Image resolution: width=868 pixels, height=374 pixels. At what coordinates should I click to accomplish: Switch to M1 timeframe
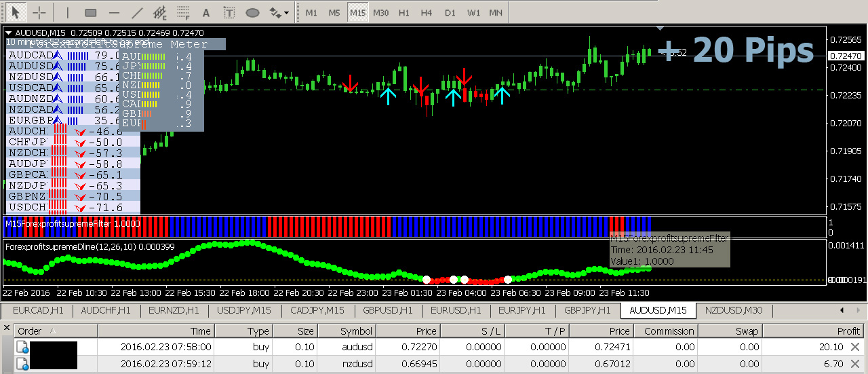311,12
